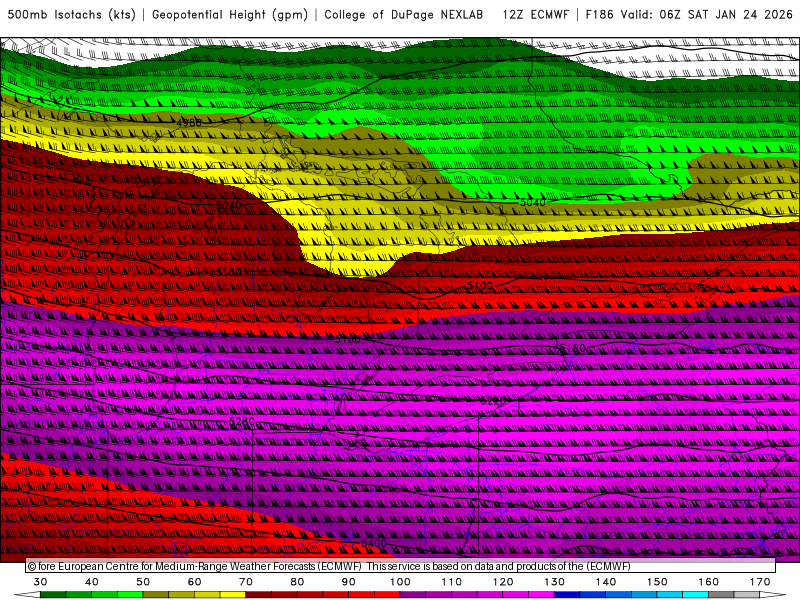The height and width of the screenshot is (600, 800).
Task: Click the '50' value on the color scale
Action: click(143, 582)
